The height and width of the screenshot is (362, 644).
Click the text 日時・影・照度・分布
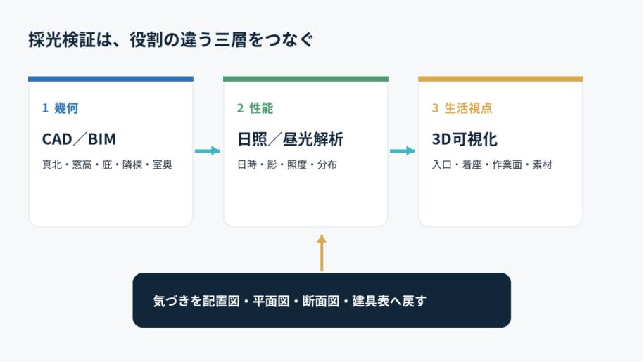(287, 164)
